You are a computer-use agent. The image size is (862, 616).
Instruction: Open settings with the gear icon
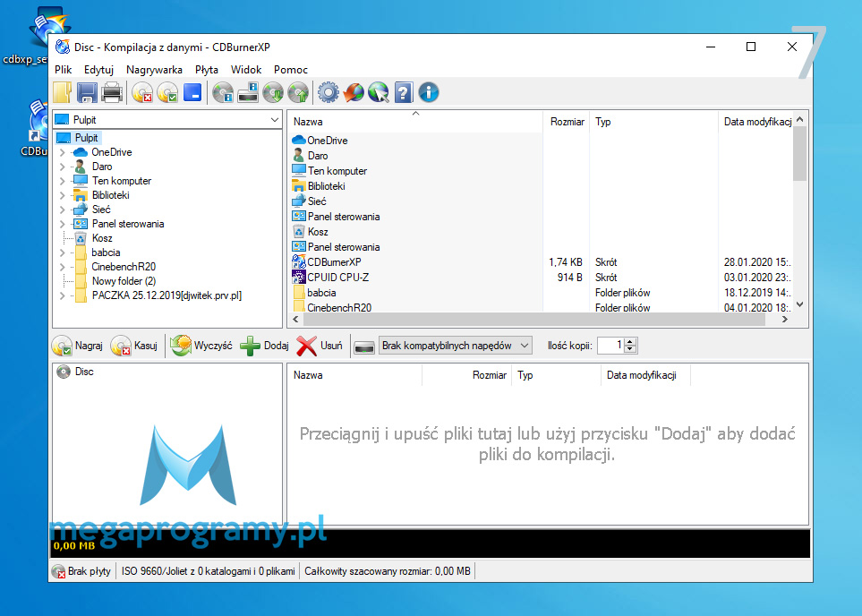tap(329, 92)
